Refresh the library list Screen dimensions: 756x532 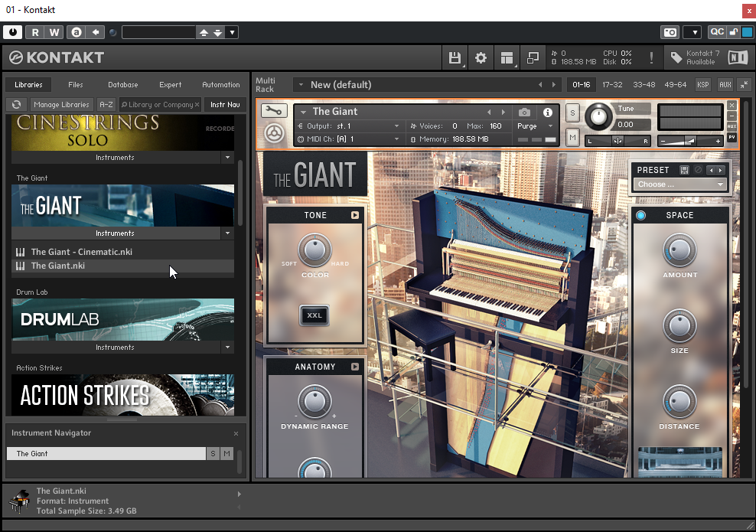16,105
